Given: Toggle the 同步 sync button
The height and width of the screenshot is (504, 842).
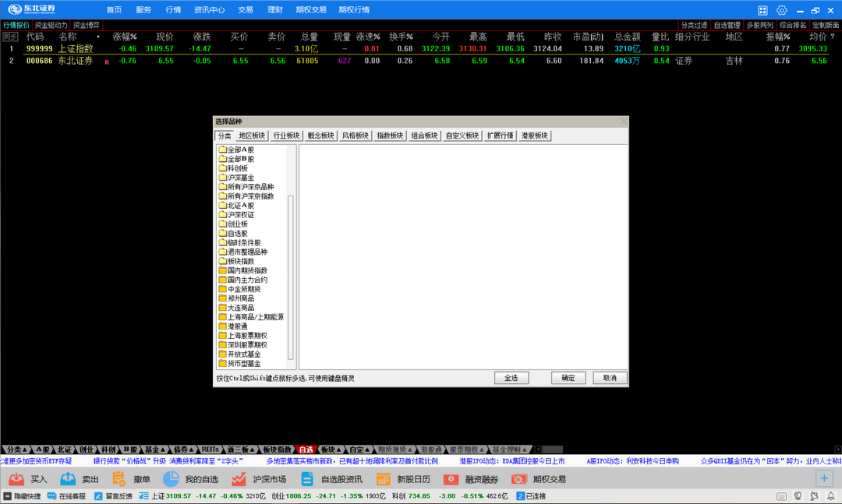Looking at the screenshot, I should click(10, 37).
